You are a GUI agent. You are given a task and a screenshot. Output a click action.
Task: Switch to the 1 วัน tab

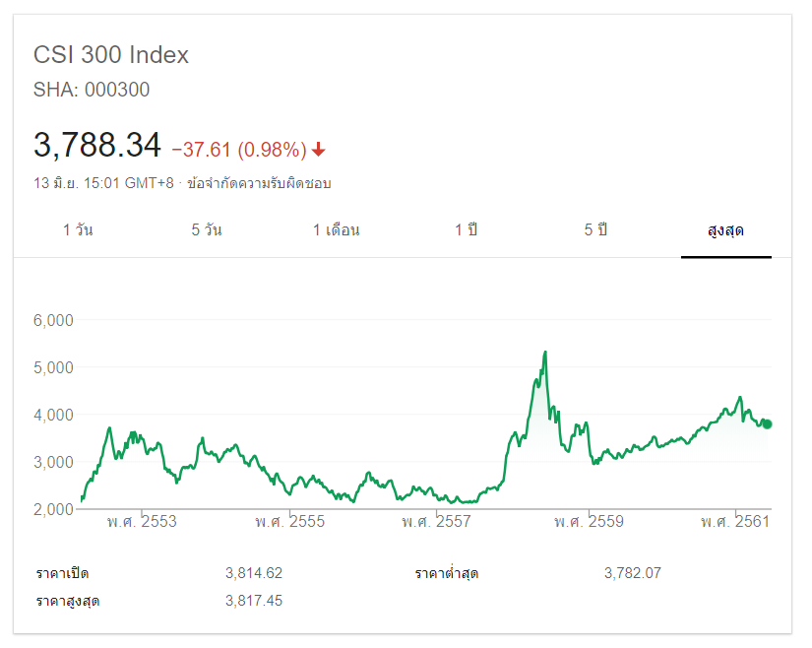coord(78,230)
